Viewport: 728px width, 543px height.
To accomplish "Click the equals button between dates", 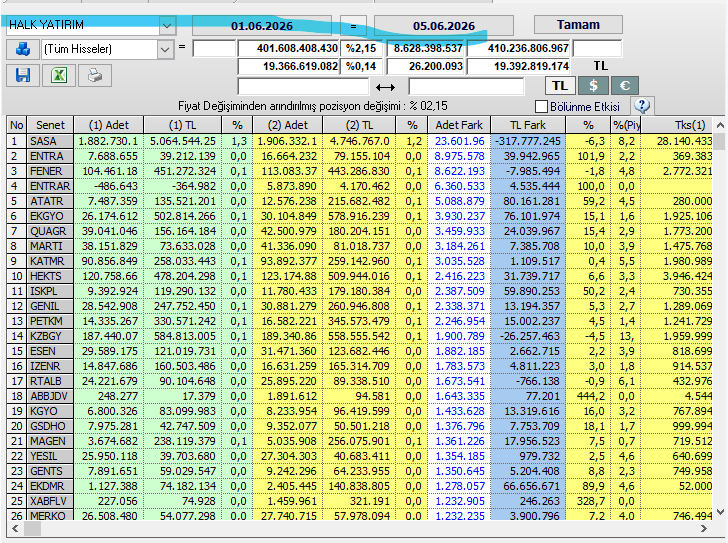I will (353, 26).
